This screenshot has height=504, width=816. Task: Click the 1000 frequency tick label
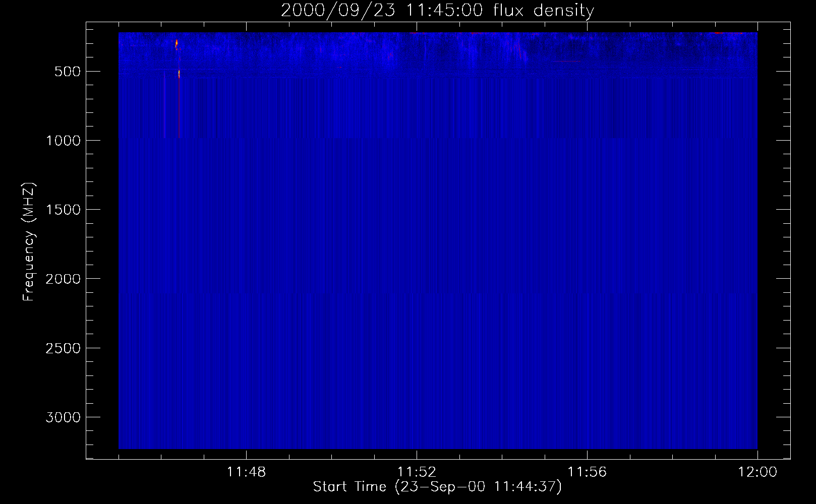click(63, 141)
